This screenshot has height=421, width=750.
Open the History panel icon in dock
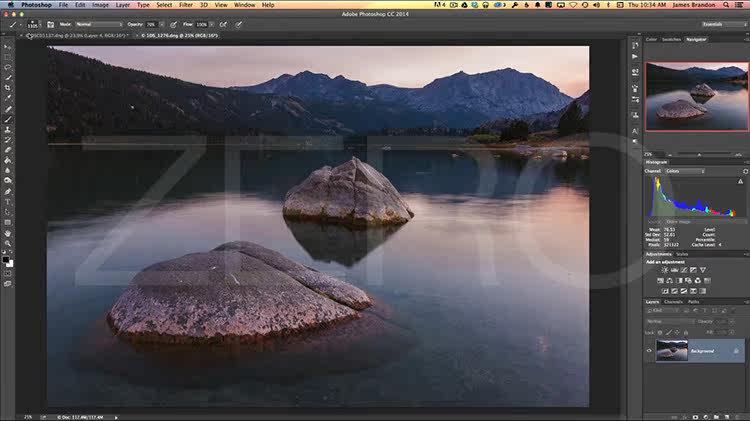635,45
